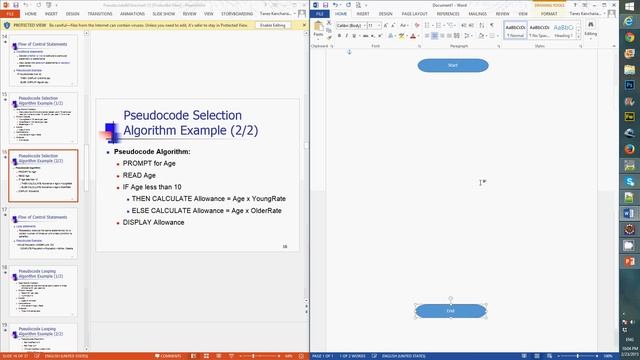Toggle Strikethrough in Word's Font group

click(x=365, y=36)
